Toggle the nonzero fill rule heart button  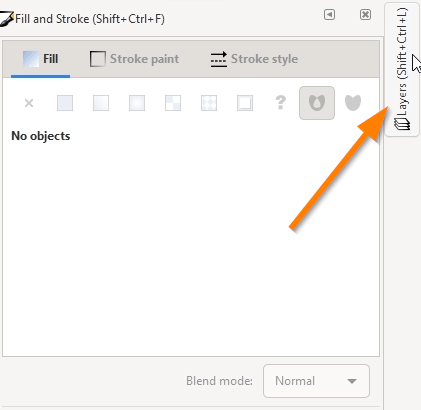tap(353, 103)
